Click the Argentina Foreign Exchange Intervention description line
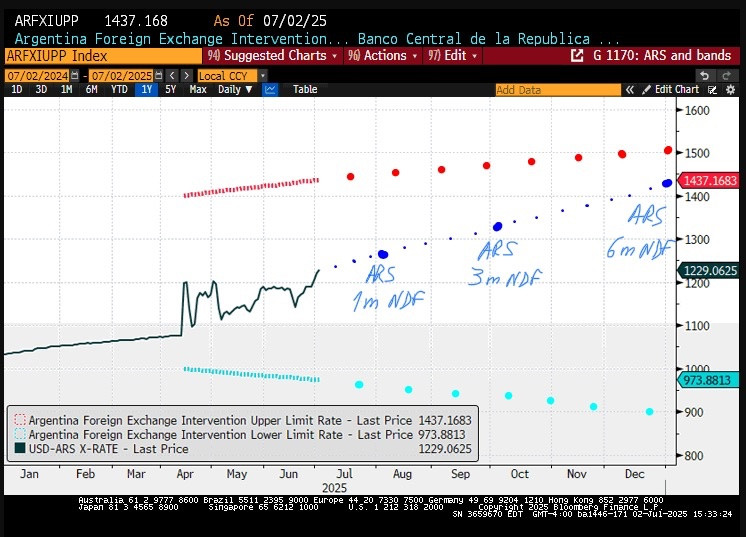This screenshot has height=537, width=746. click(x=316, y=39)
